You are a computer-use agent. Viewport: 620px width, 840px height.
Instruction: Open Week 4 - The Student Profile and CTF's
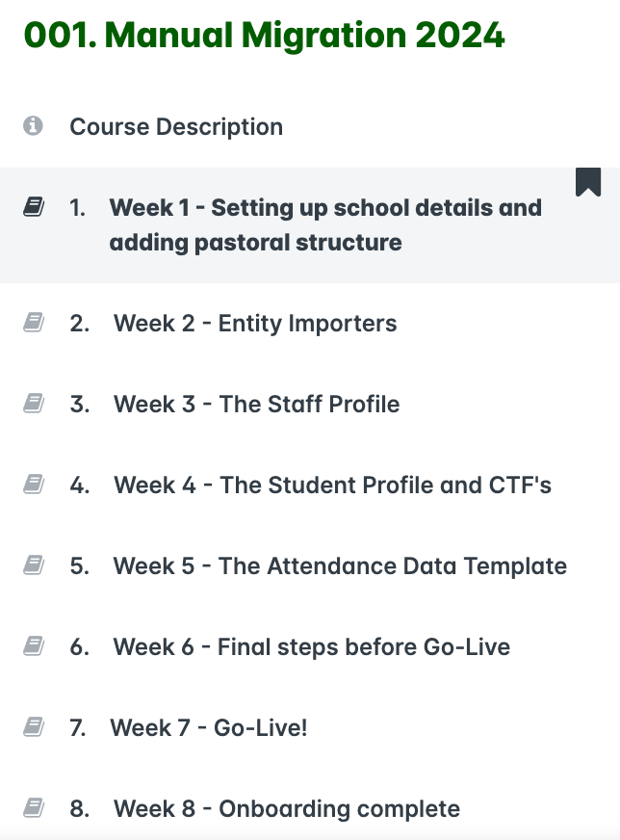pos(332,485)
